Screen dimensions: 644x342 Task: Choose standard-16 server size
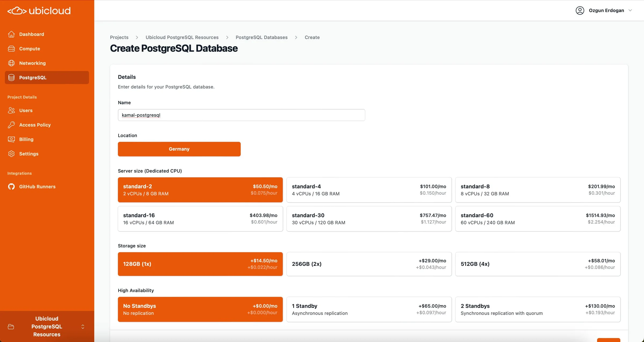click(x=200, y=219)
